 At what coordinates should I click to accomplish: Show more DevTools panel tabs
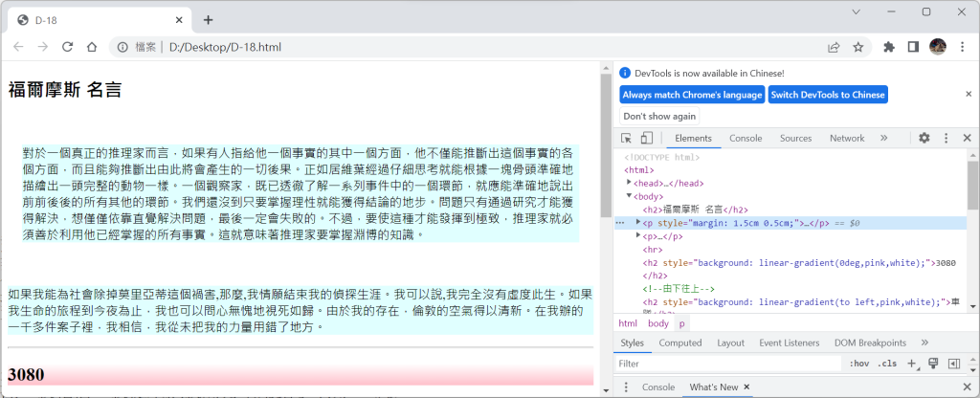[x=883, y=138]
